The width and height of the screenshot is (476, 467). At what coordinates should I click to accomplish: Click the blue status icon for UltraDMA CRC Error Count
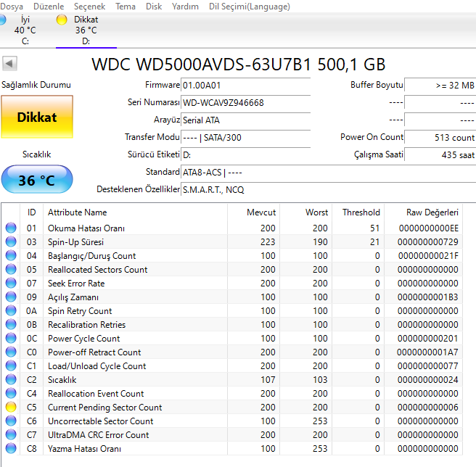tap(11, 434)
